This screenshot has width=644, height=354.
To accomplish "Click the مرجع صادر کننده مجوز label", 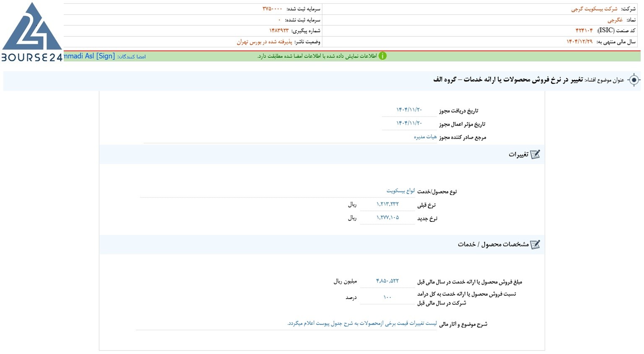I will tap(462, 137).
